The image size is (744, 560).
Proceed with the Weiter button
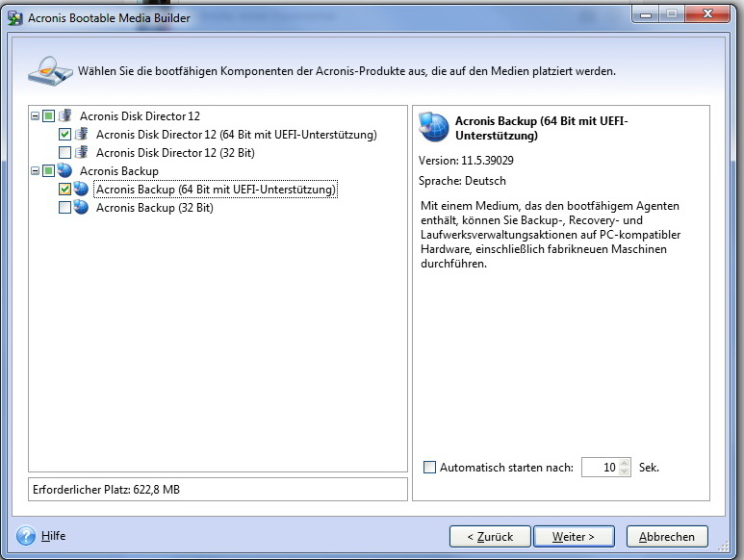click(x=574, y=536)
